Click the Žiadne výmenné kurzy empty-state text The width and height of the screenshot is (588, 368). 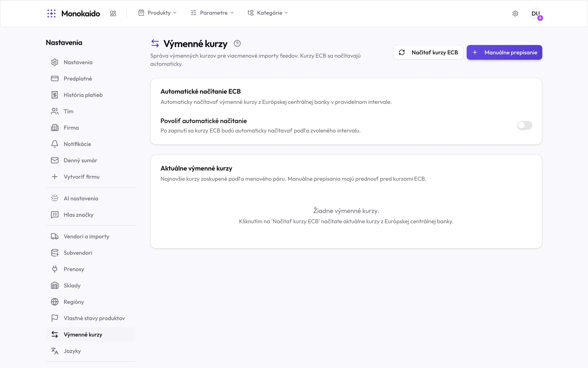point(346,211)
